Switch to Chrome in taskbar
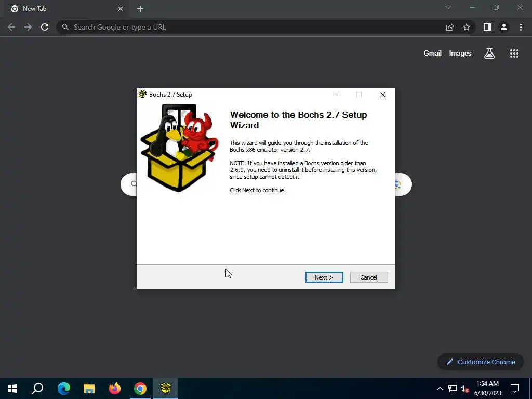 point(140,389)
